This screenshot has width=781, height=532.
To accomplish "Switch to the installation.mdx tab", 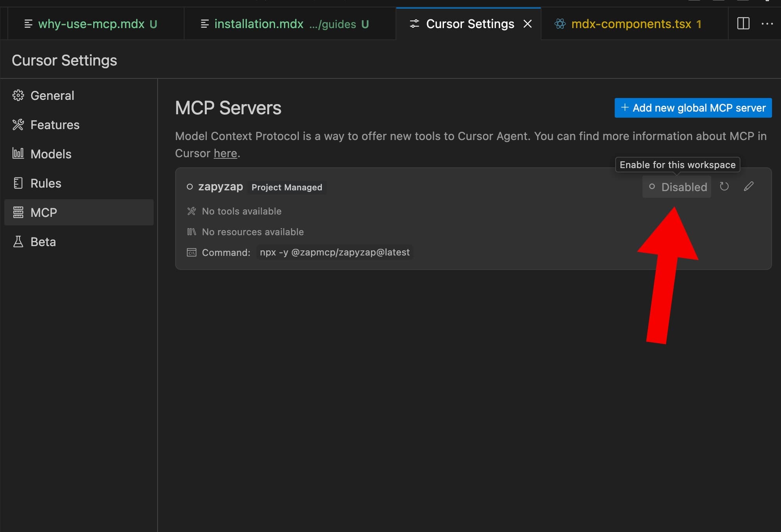I will coord(259,24).
